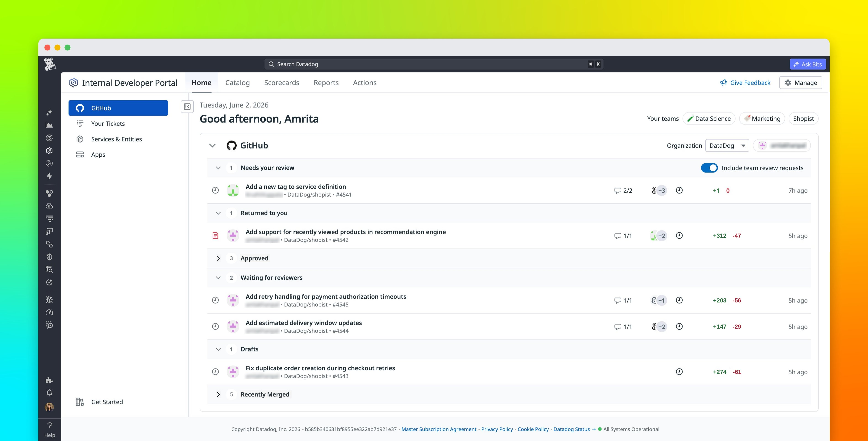Viewport: 868px width, 441px height.
Task: Open Apps in side navigation
Action: point(118,154)
